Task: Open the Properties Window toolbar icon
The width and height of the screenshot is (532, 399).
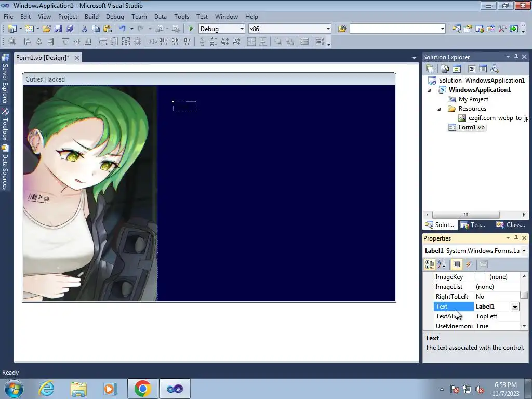Action: (x=468, y=29)
